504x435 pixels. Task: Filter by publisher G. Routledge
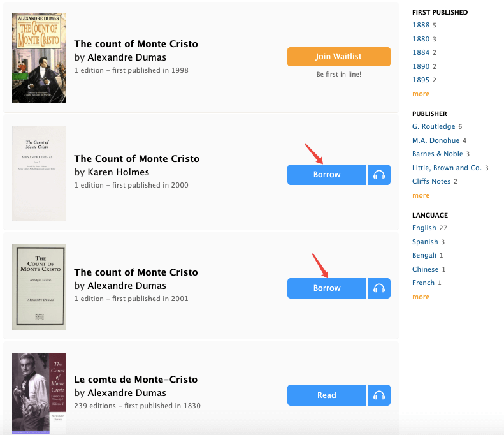point(433,127)
